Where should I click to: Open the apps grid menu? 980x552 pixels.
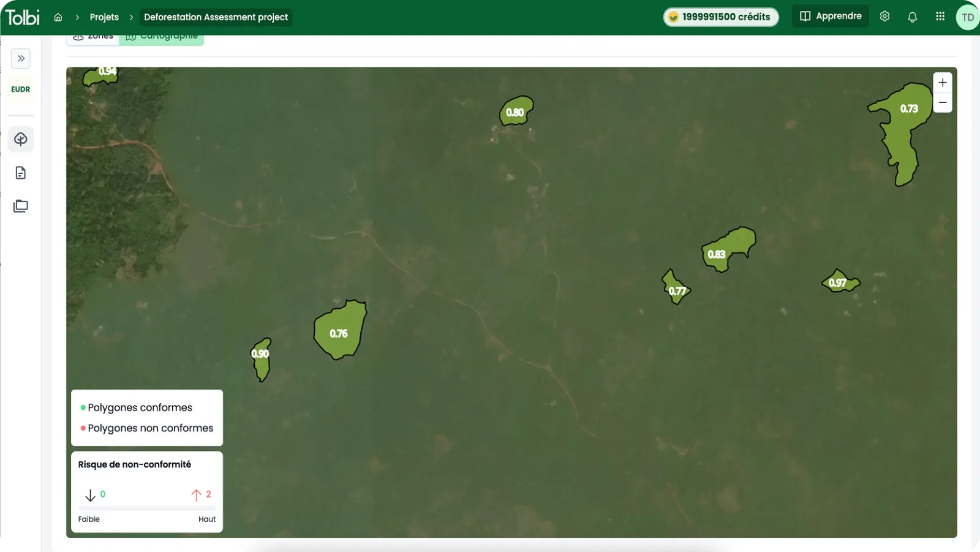click(940, 17)
